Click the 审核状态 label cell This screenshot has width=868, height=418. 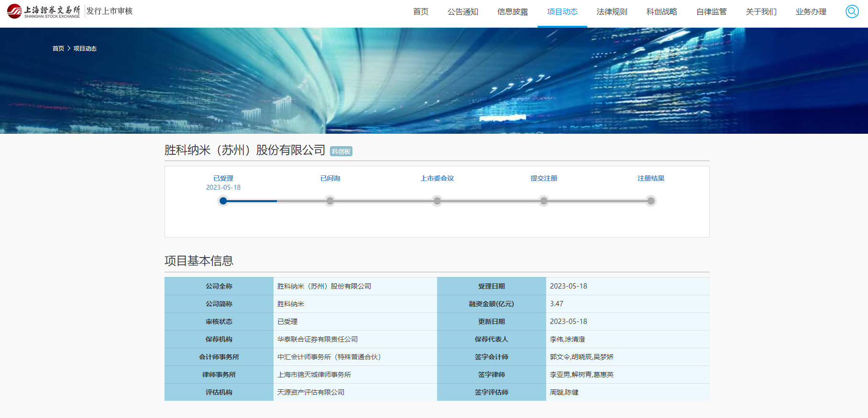219,322
